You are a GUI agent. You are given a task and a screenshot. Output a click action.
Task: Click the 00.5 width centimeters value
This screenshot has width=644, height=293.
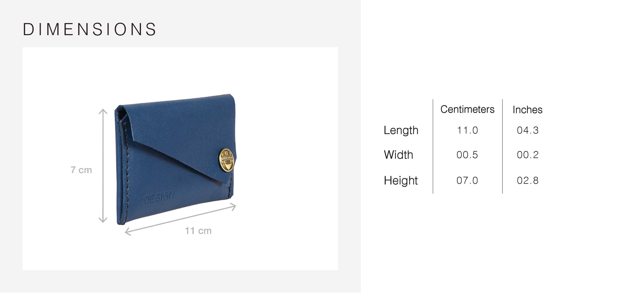[x=467, y=155]
